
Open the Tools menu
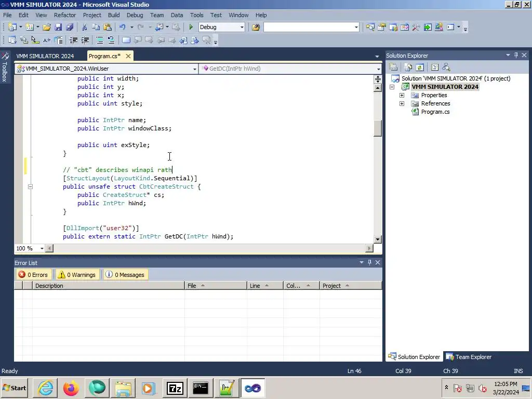(196, 15)
